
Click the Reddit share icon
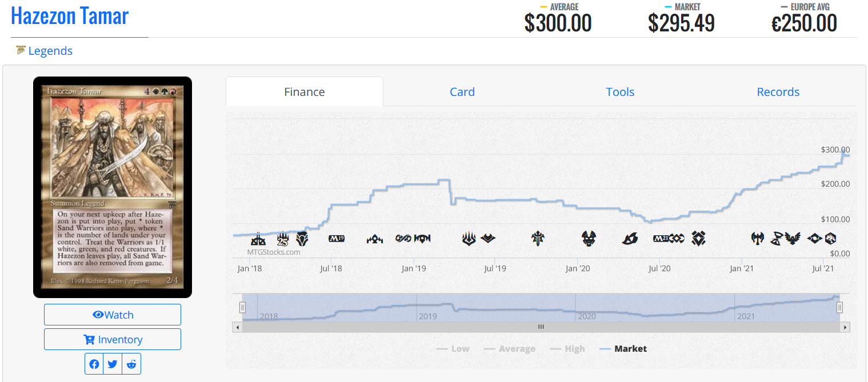pyautogui.click(x=131, y=364)
